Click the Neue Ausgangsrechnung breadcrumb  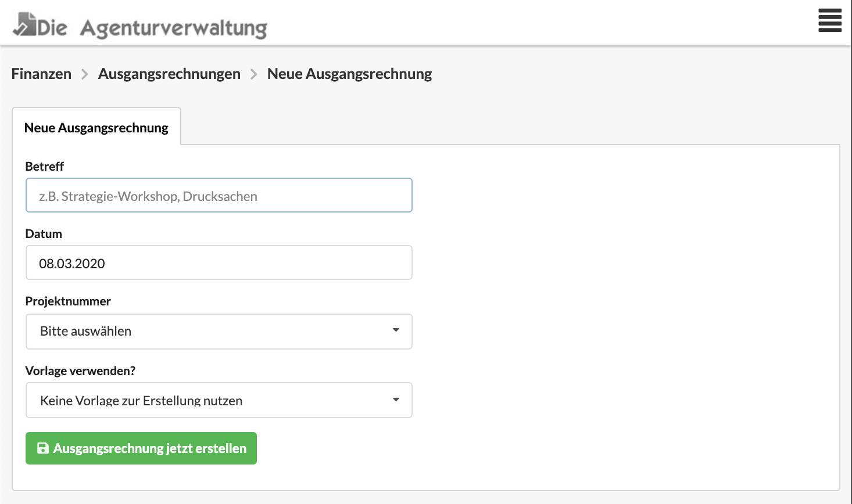coord(349,74)
